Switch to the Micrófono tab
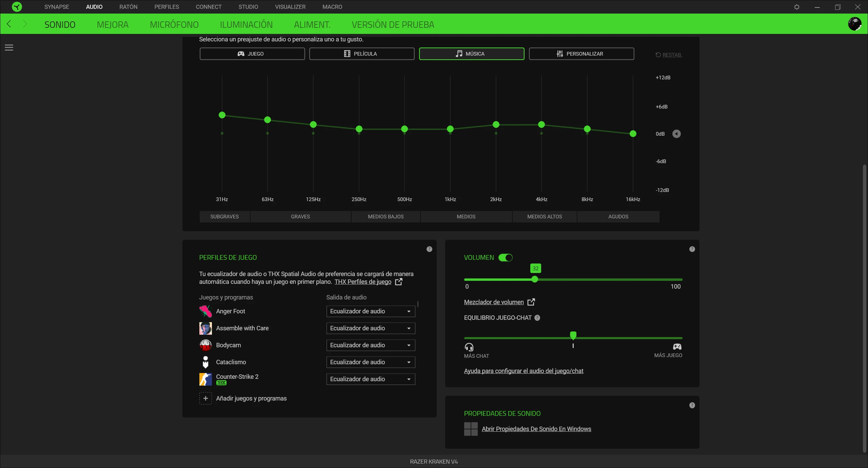This screenshot has height=468, width=868. 174,24
